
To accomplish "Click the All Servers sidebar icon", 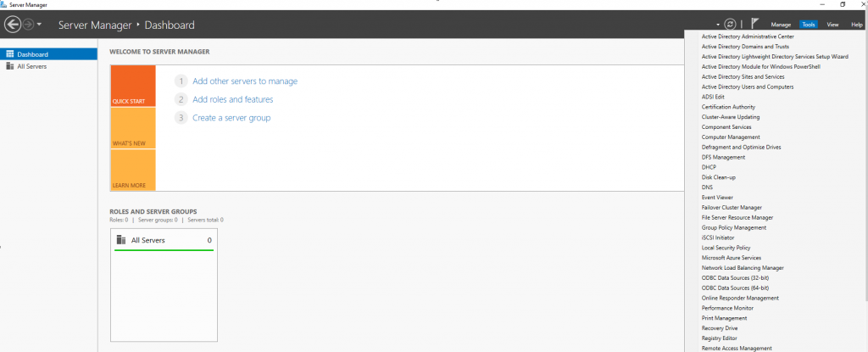I will (x=10, y=66).
